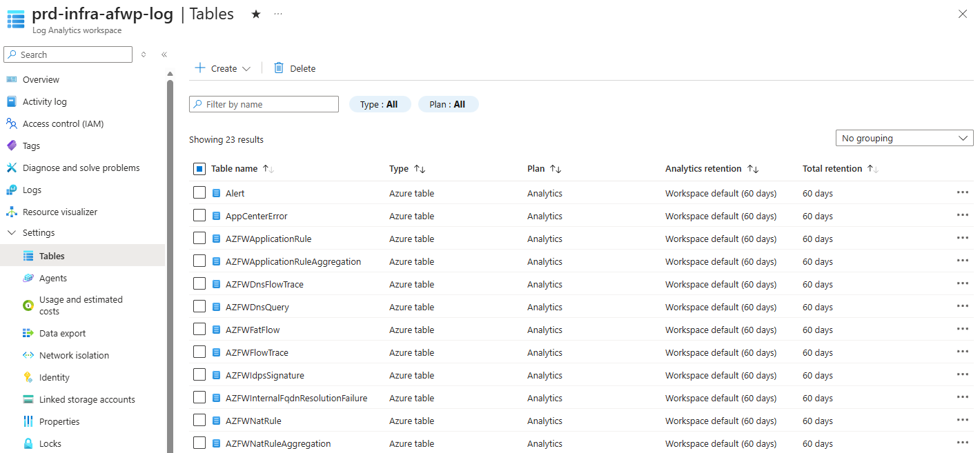The height and width of the screenshot is (453, 980).
Task: Collapse the sidebar with double-chevron icon
Action: [x=164, y=54]
